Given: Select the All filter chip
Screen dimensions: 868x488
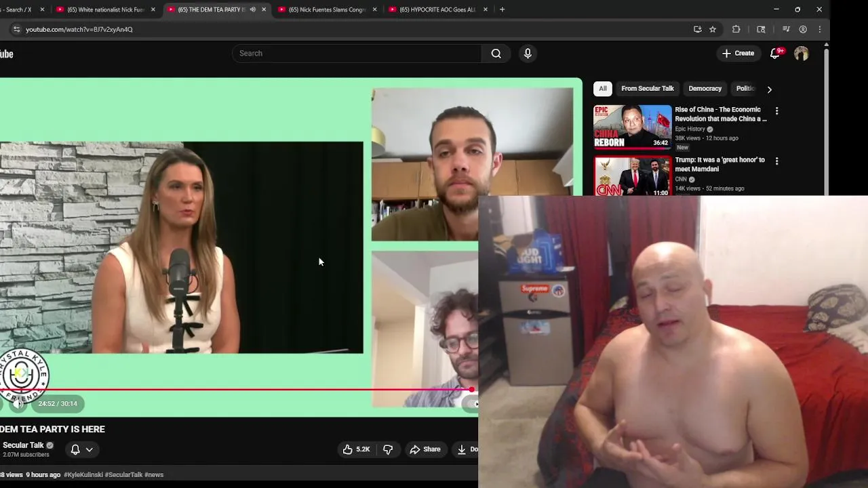Looking at the screenshot, I should point(602,89).
